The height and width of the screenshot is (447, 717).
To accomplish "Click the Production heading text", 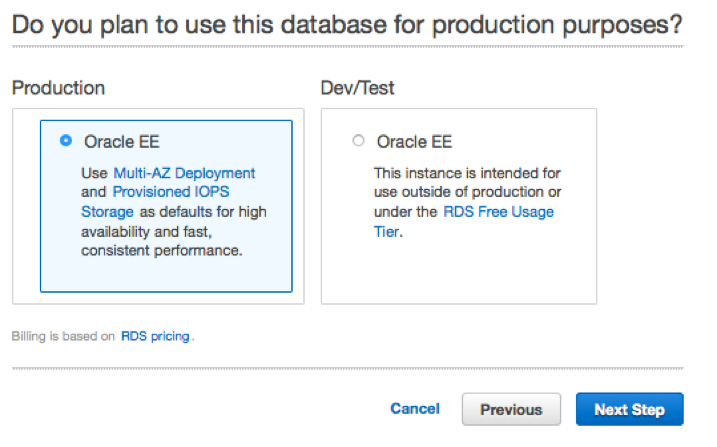I will point(59,88).
